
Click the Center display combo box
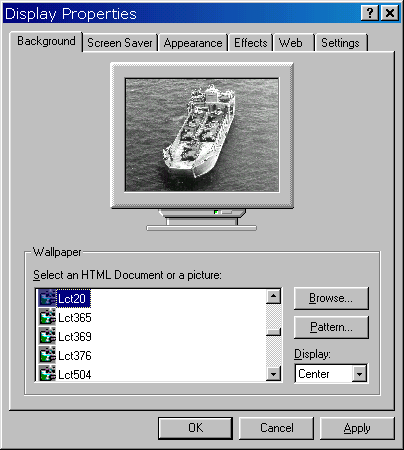[331, 374]
